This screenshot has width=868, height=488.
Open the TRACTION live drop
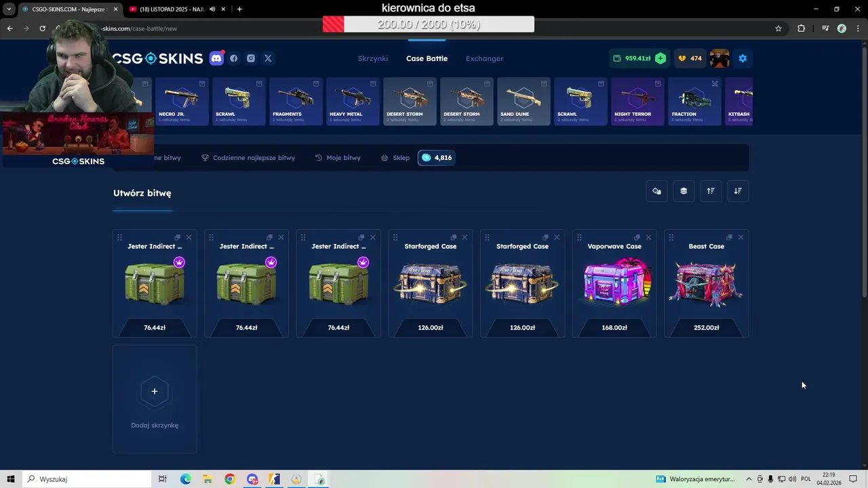[x=695, y=101]
